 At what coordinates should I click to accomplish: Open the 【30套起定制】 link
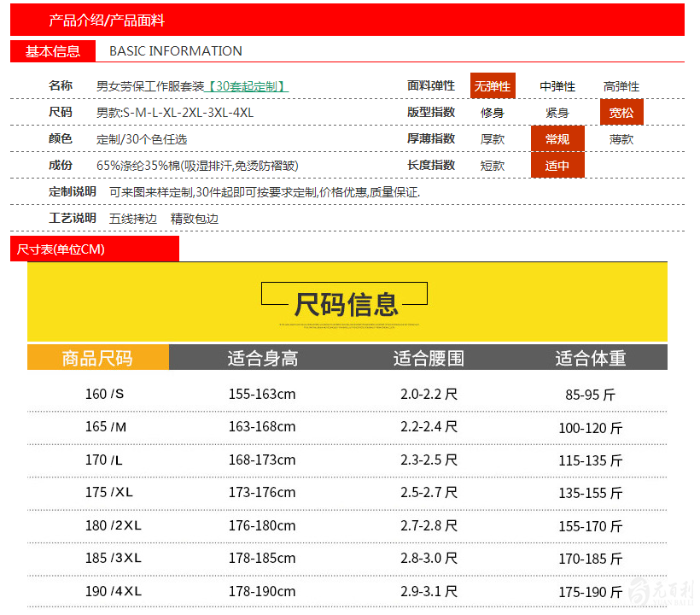click(x=247, y=86)
